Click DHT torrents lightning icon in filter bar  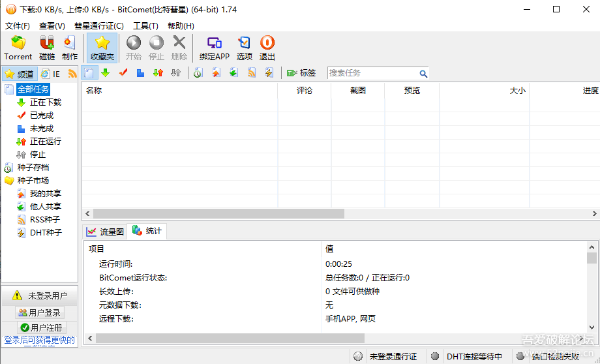point(269,72)
